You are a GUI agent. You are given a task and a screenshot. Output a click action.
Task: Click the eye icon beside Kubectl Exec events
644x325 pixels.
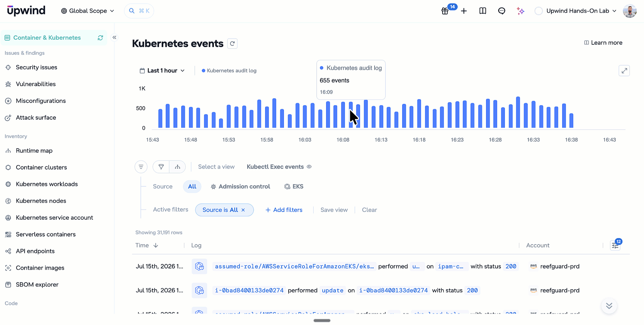(309, 167)
